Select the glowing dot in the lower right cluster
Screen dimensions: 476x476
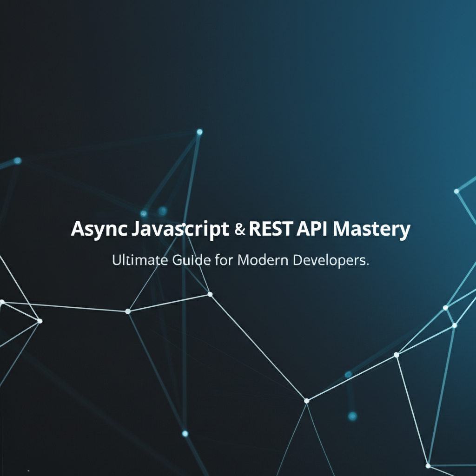[x=352, y=416]
